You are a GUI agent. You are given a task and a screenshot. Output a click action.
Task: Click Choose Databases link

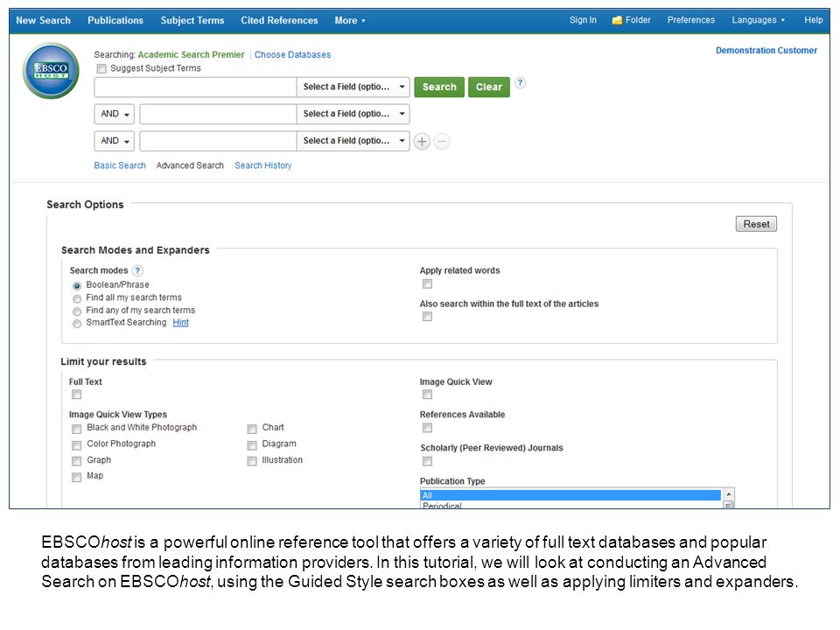coord(292,54)
